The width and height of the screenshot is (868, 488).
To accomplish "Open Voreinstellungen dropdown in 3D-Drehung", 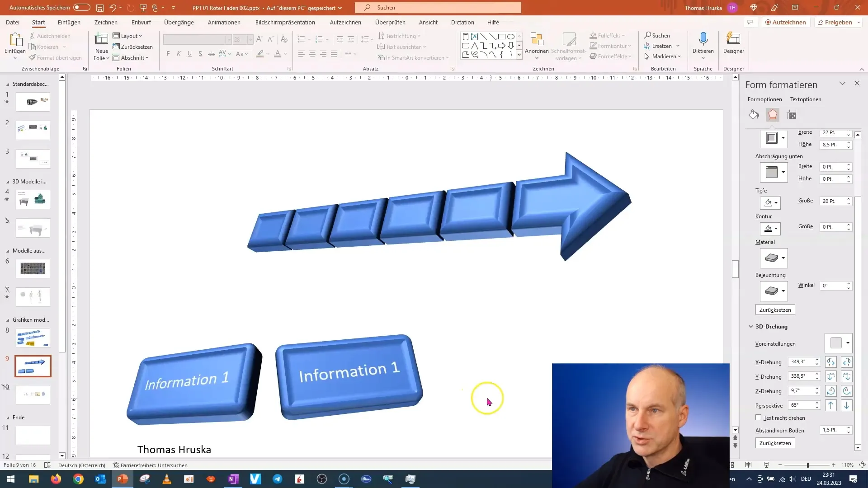I will click(x=848, y=343).
